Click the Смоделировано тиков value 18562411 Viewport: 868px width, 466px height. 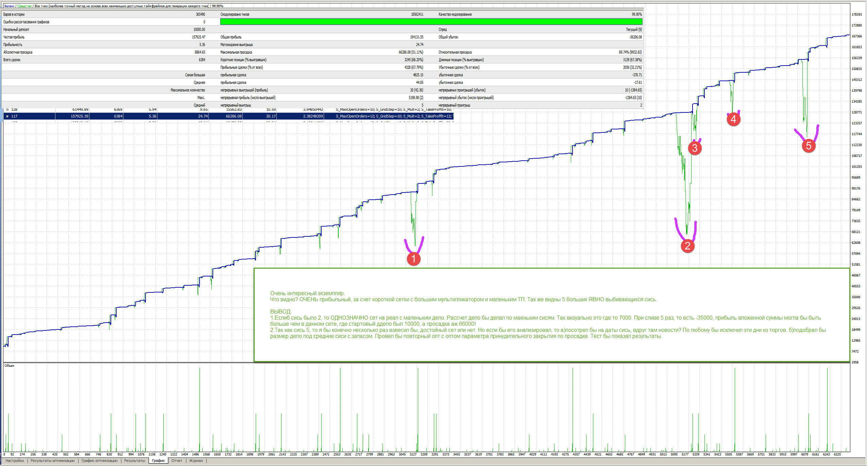(417, 14)
